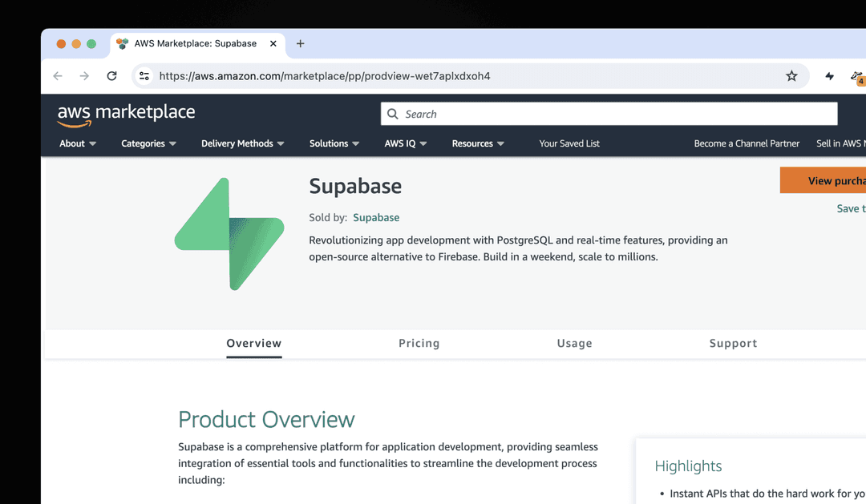Bookmark this page with star icon
This screenshot has height=504, width=866.
click(x=791, y=76)
